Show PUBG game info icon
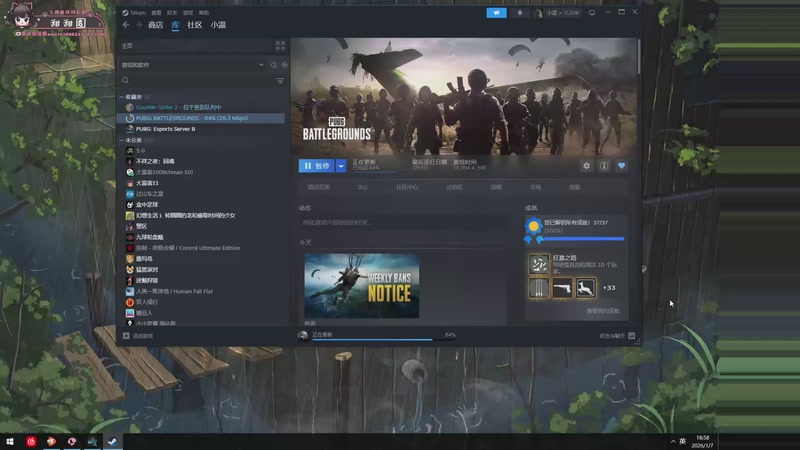Image resolution: width=800 pixels, height=450 pixels. tap(604, 166)
